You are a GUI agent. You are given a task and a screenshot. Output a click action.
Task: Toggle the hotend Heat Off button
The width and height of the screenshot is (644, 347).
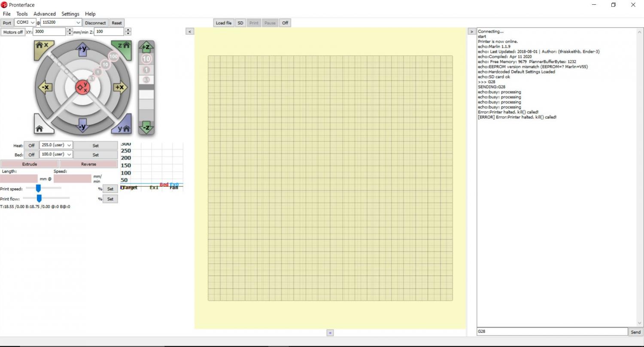click(31, 146)
